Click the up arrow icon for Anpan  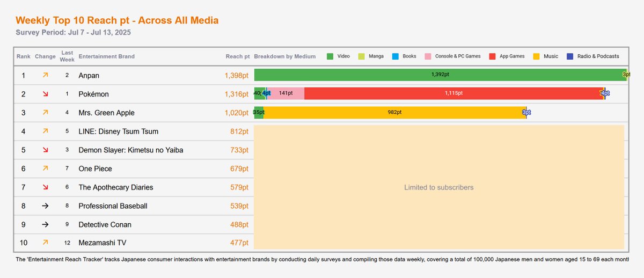click(x=45, y=76)
